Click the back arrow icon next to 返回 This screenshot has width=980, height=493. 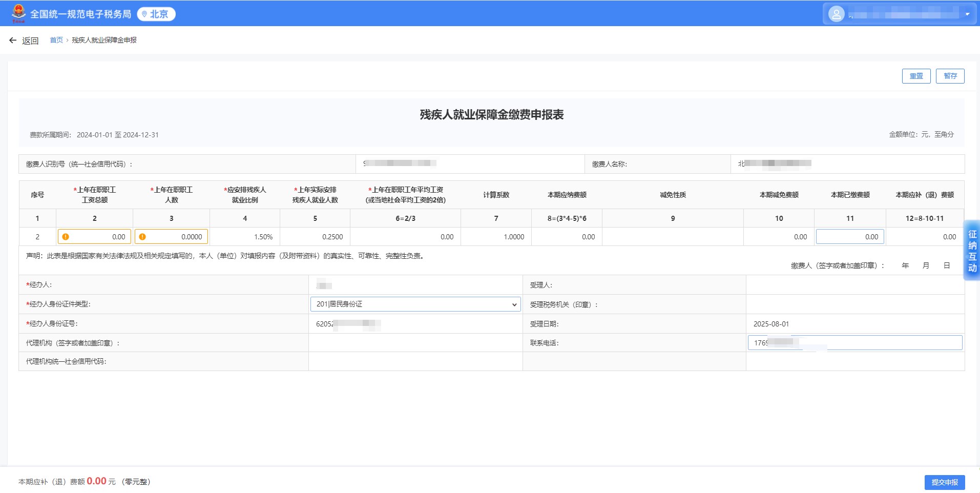pos(13,40)
